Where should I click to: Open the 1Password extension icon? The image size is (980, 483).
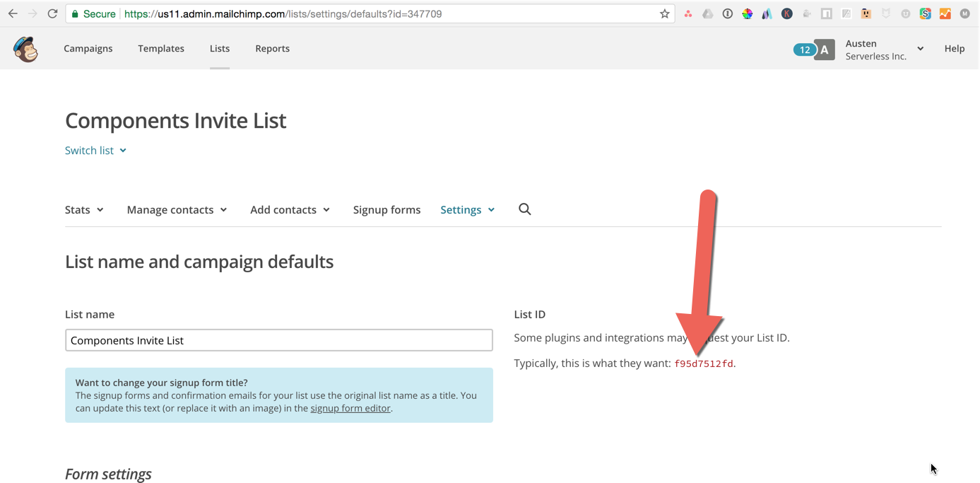click(x=728, y=13)
